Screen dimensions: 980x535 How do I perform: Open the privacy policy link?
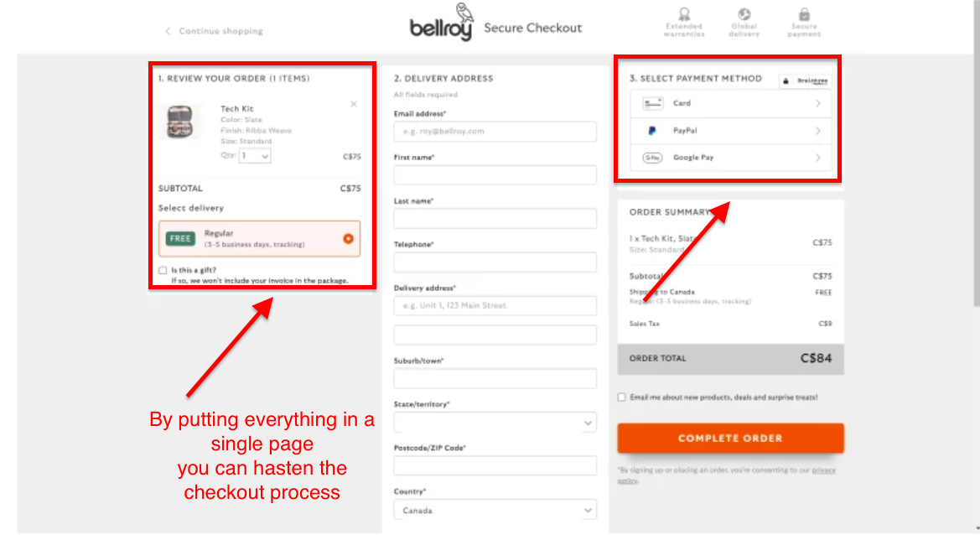(822, 470)
